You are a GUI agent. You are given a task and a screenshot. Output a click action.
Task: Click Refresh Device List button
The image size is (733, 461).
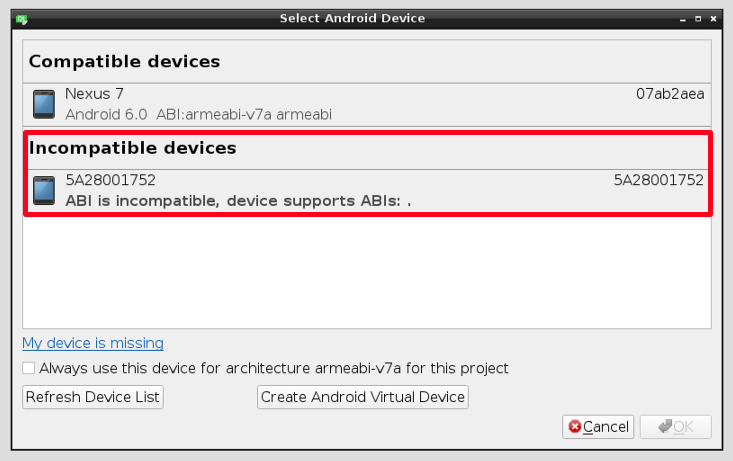93,397
